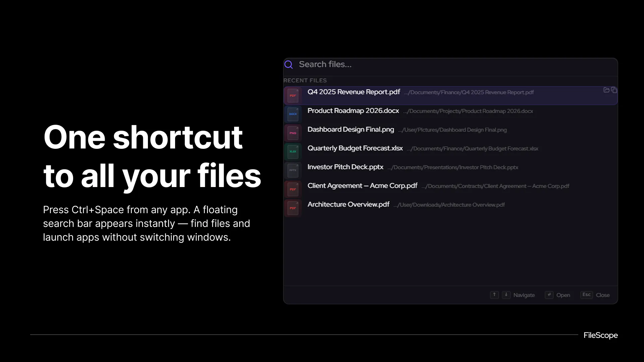Click the Close hint label

(603, 295)
